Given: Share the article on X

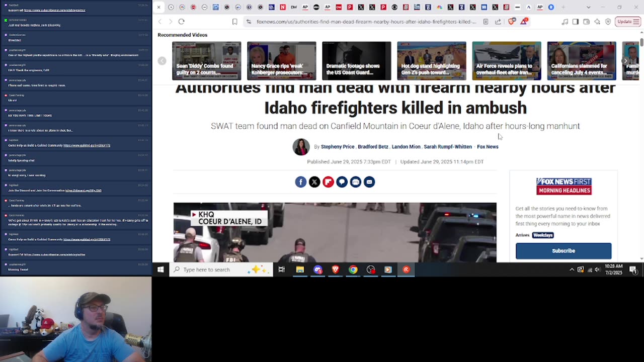Looking at the screenshot, I should click(x=314, y=182).
